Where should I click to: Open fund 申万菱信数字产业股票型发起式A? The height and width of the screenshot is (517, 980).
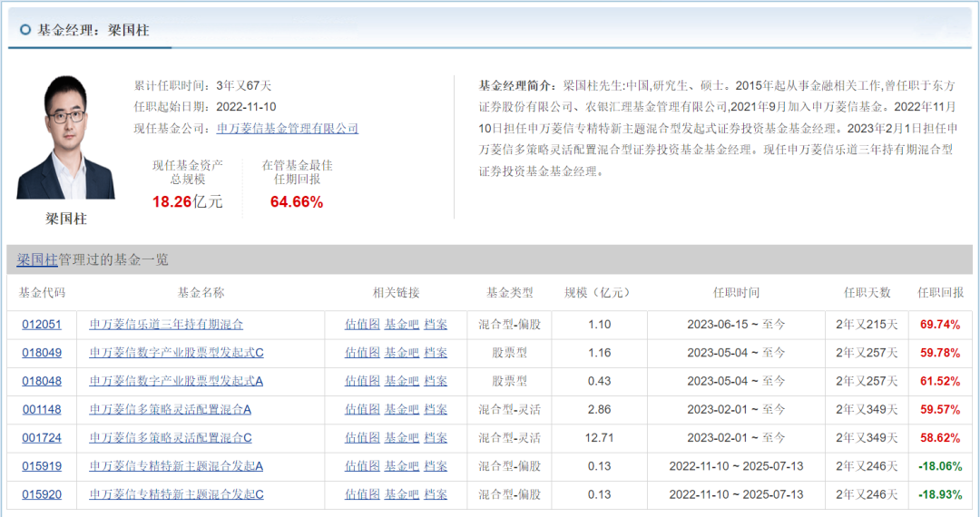pyautogui.click(x=176, y=381)
